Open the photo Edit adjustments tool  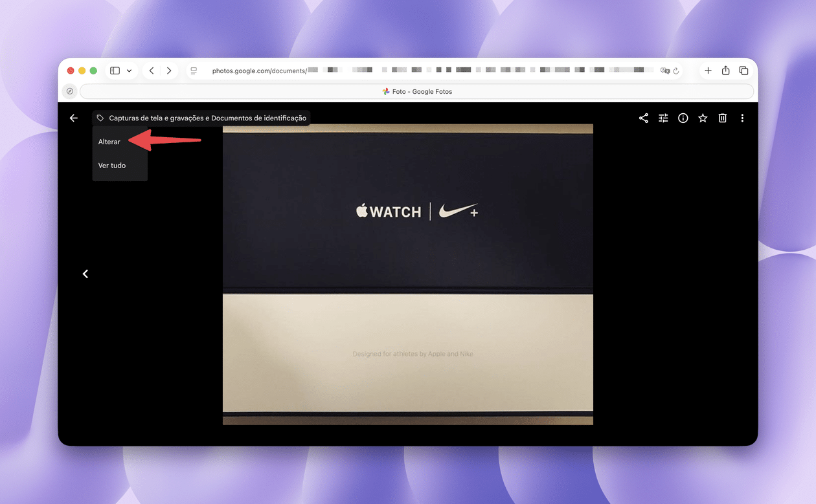click(x=663, y=118)
